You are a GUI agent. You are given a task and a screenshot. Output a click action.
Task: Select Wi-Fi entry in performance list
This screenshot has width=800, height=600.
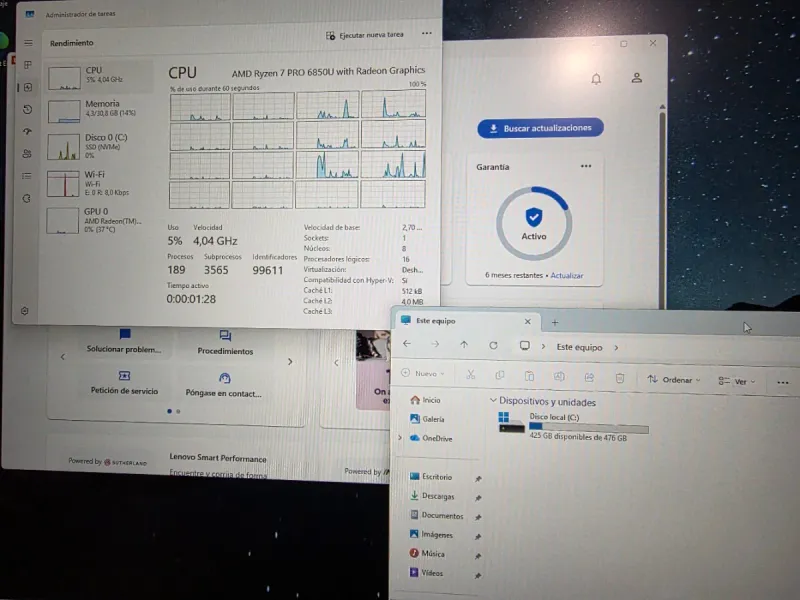click(99, 183)
